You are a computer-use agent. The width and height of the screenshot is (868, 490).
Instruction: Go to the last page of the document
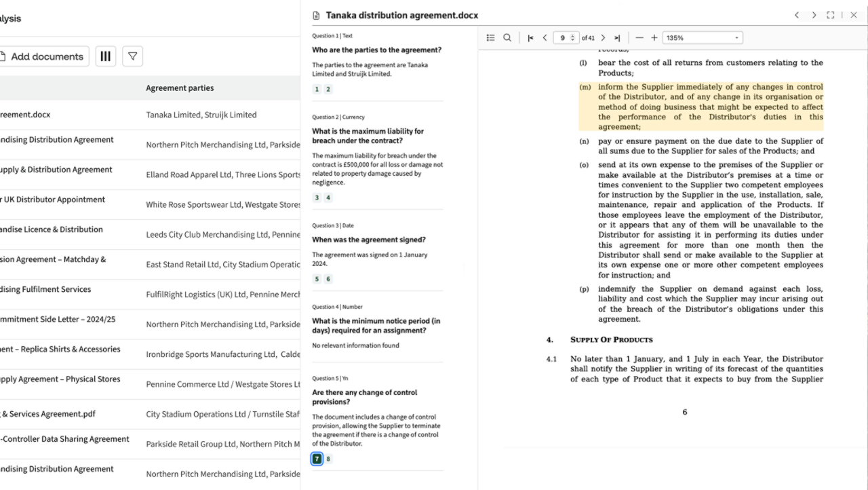tap(617, 38)
